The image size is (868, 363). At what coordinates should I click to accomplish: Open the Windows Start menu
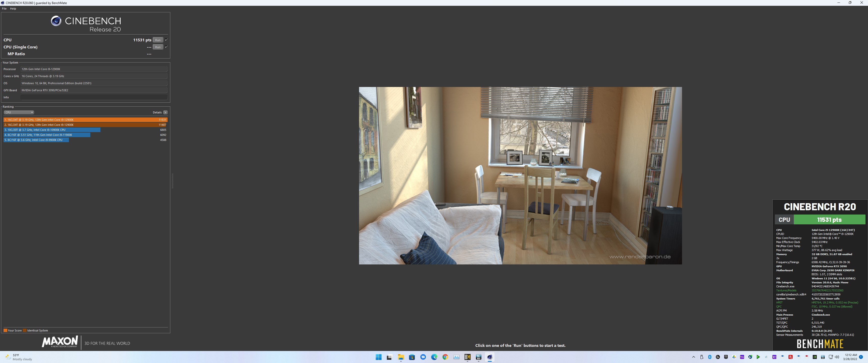(378, 357)
